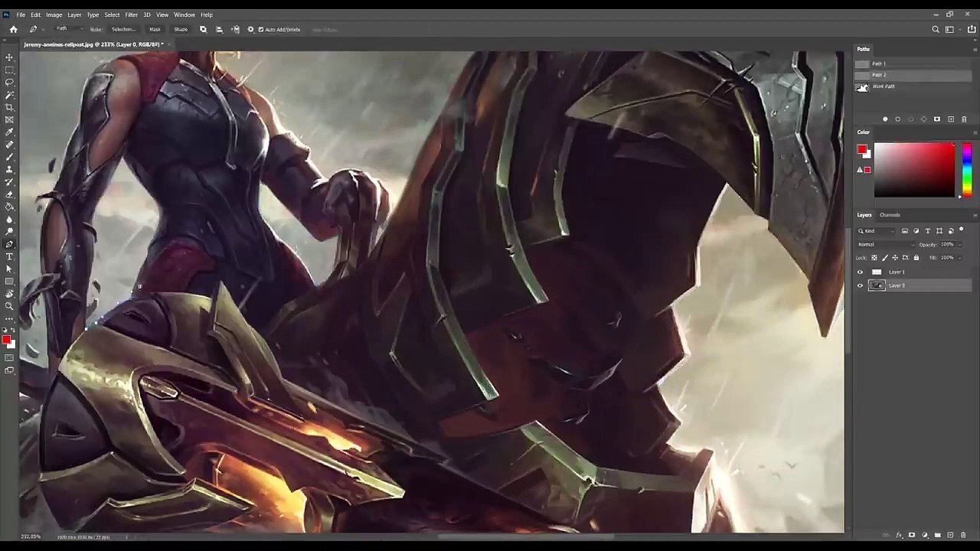The image size is (980, 551).
Task: Open the Select menu
Action: 112,15
